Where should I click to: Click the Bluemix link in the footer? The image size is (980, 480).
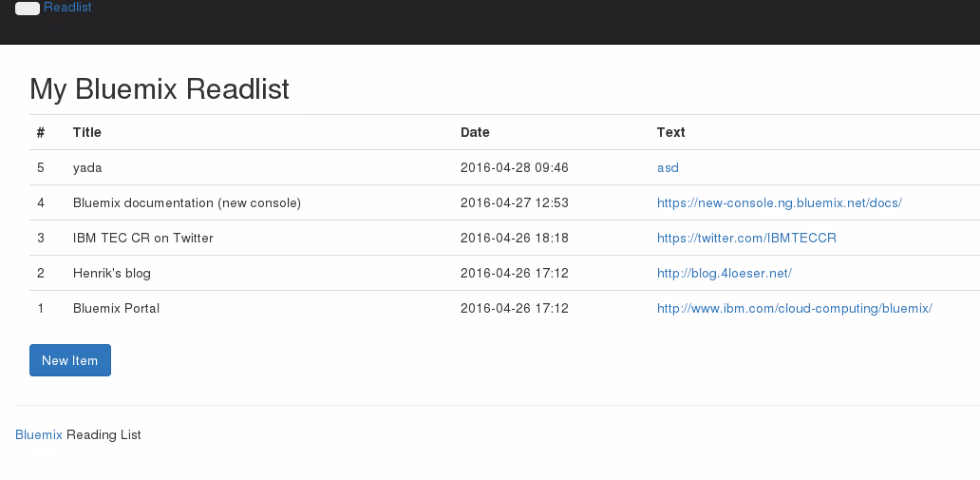click(x=39, y=434)
